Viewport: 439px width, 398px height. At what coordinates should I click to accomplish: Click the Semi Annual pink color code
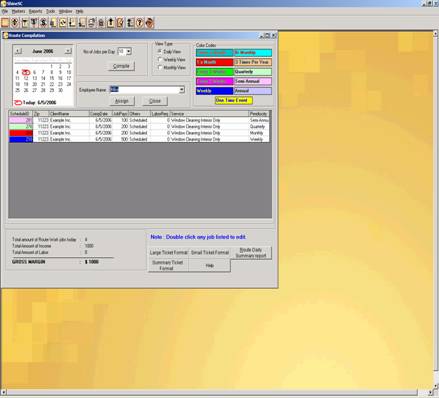tap(252, 81)
